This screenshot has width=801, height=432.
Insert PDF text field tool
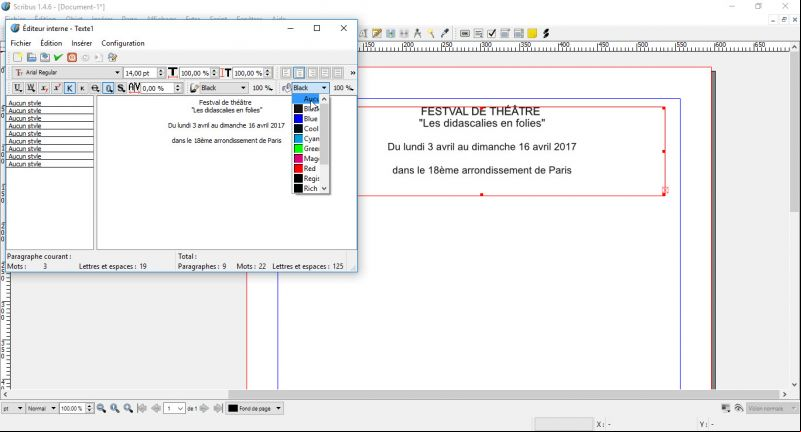click(x=478, y=33)
